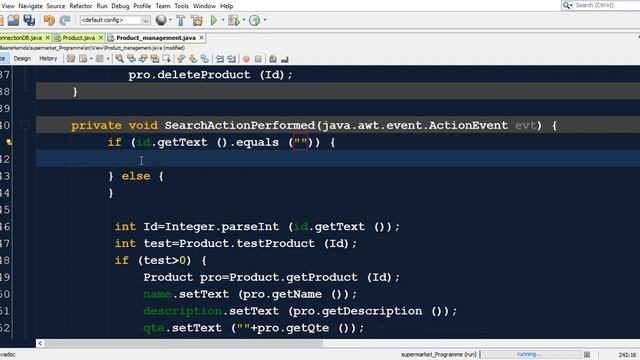Click the lightbulb hint on the if line
Screen dimensions: 640x360
[x=9, y=142]
